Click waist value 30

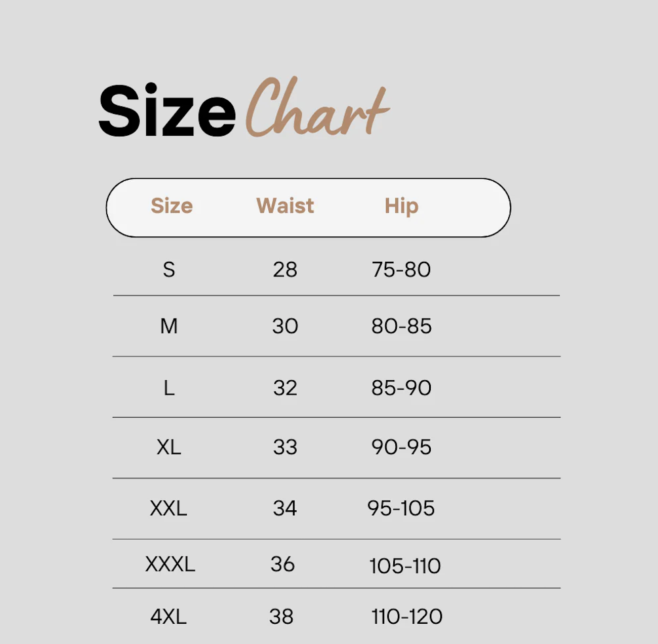tap(285, 326)
